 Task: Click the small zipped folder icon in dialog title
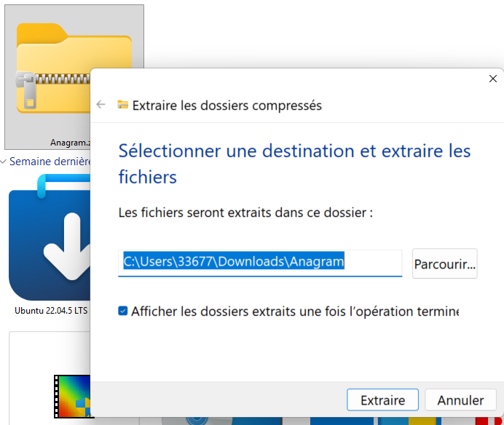pos(123,105)
